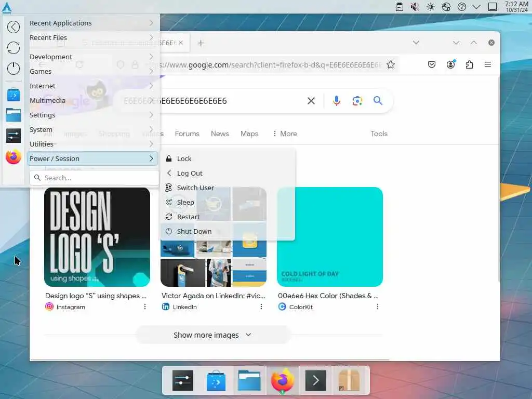Viewport: 532px width, 399px height.
Task: Open options dots for ColorKit result
Action: coord(378,307)
